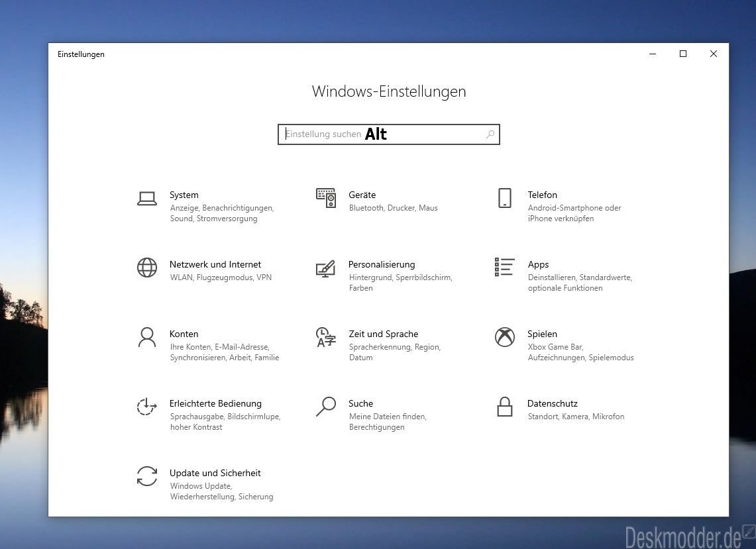The height and width of the screenshot is (549, 756).
Task: Click the Datenschutz padlock icon
Action: click(504, 407)
